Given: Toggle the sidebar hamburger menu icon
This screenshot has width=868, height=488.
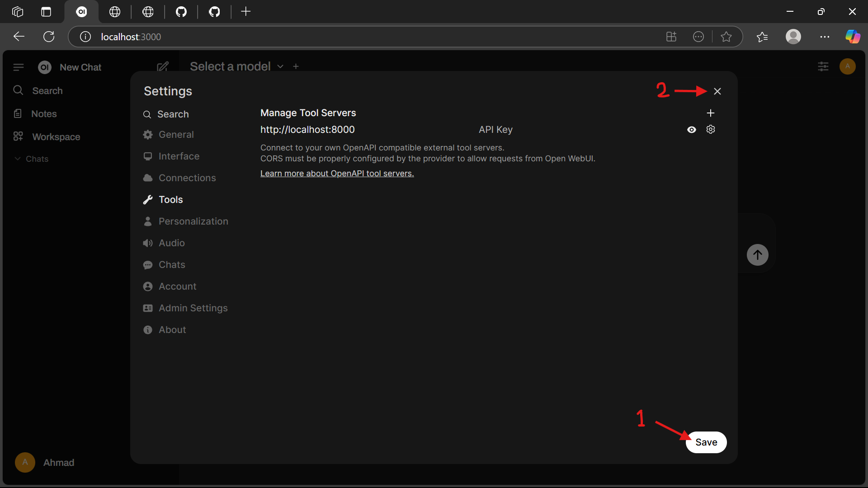Looking at the screenshot, I should (x=19, y=67).
